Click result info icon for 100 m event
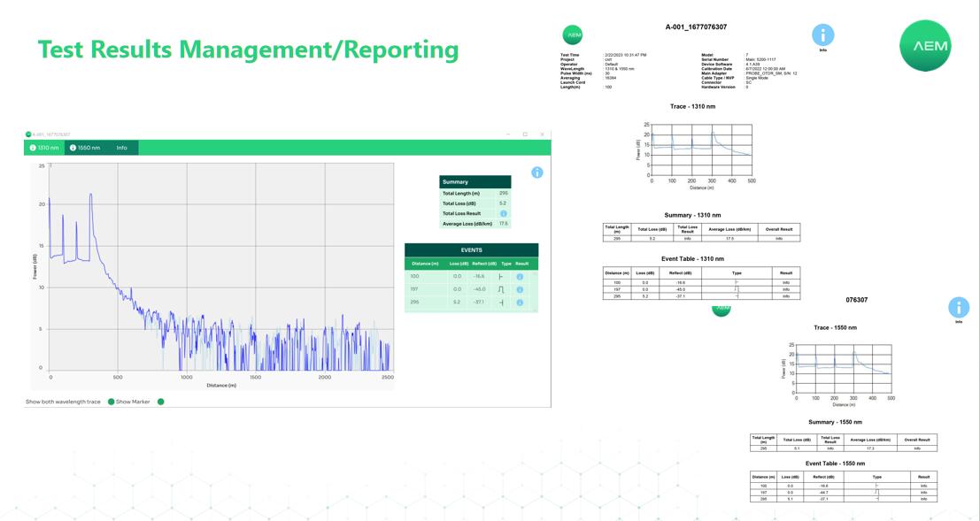This screenshot has width=980, height=521. point(520,277)
